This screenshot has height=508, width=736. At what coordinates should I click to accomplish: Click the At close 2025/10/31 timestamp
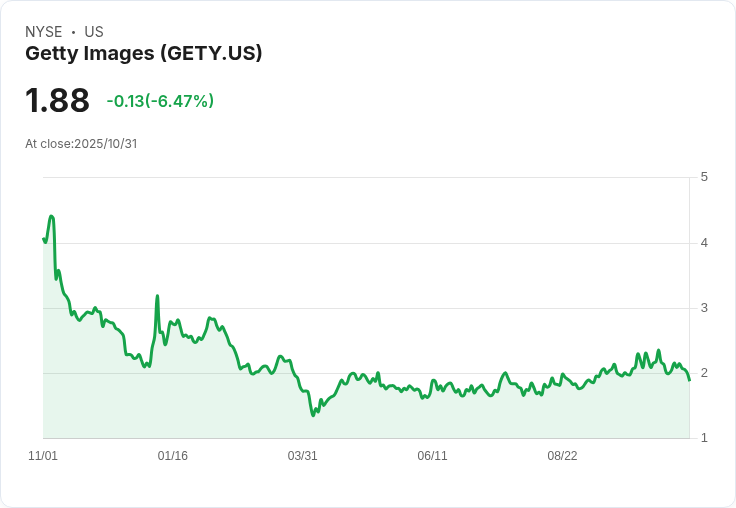(81, 144)
